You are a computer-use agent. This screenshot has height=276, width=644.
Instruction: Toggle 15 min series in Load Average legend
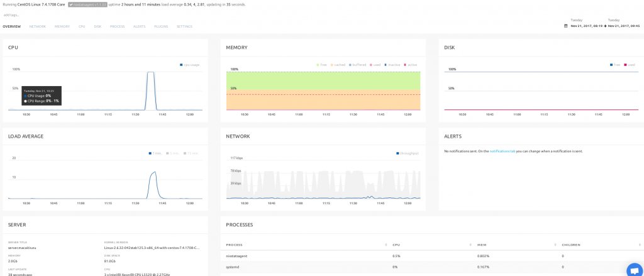click(191, 153)
